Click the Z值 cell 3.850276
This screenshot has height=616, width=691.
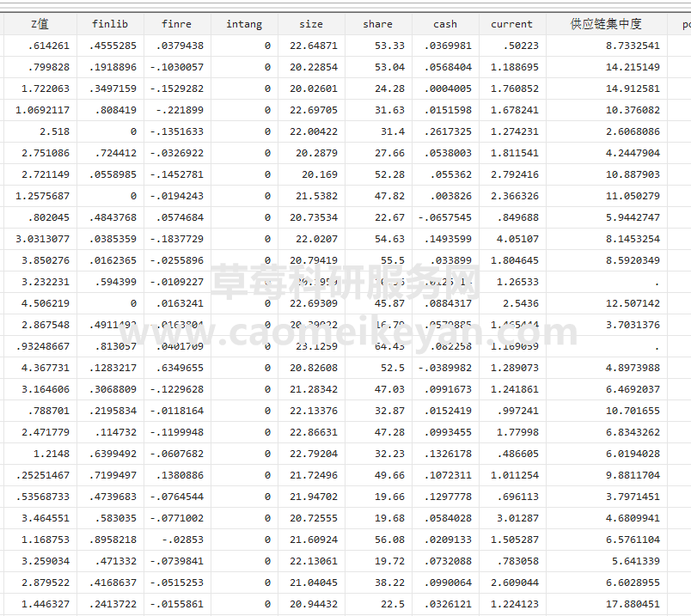(40, 261)
